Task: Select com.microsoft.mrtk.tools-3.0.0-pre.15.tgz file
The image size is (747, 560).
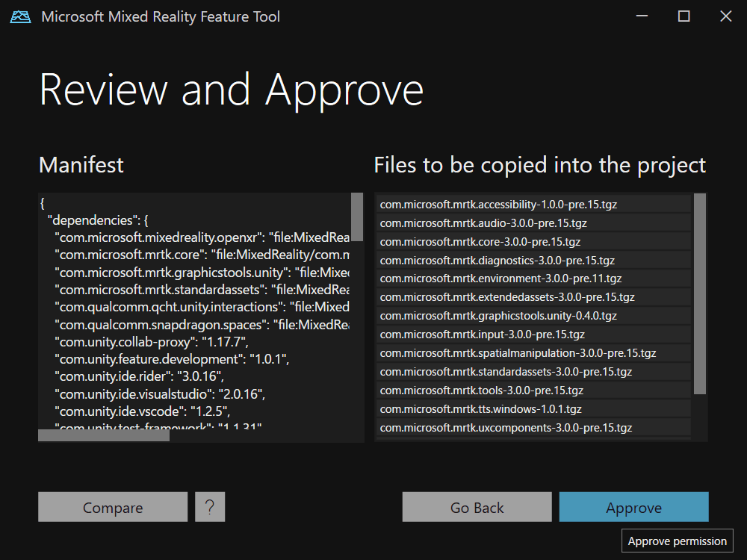Action: point(533,390)
